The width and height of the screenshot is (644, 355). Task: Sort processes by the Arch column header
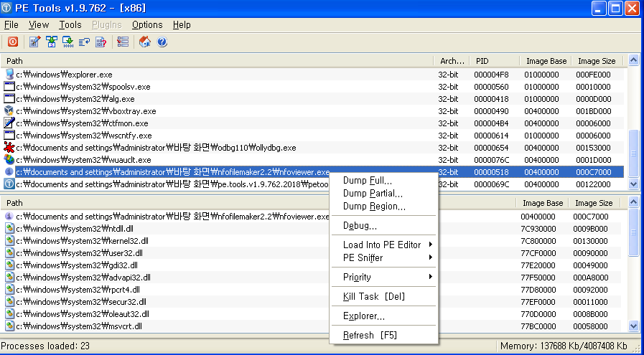point(452,61)
